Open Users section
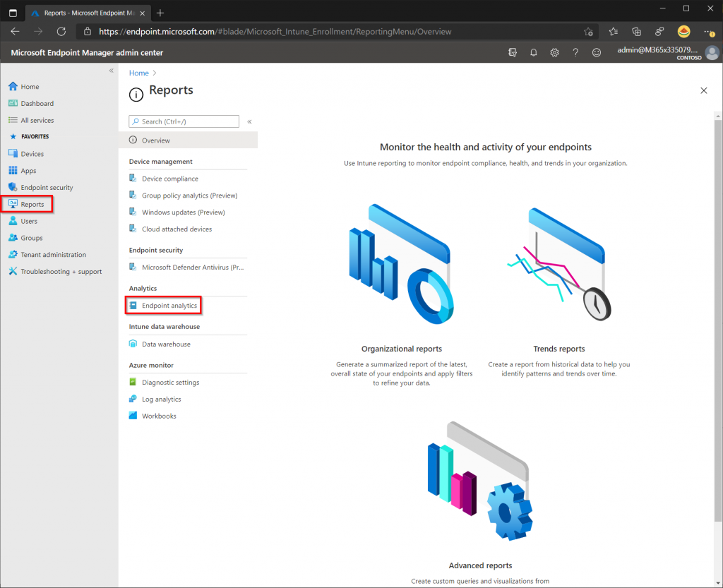Image resolution: width=723 pixels, height=588 pixels. tap(23, 221)
